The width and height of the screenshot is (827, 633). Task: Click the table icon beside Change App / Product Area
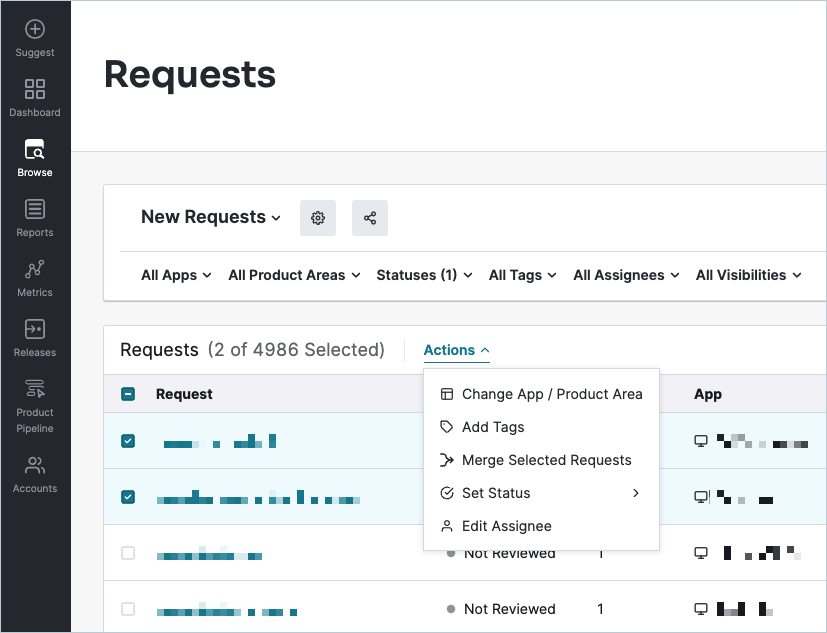(447, 394)
